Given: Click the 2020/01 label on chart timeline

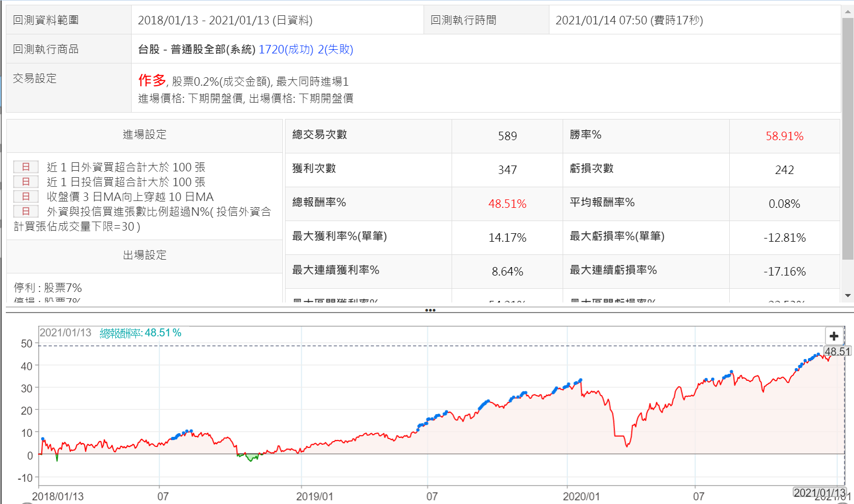Looking at the screenshot, I should point(581,497).
